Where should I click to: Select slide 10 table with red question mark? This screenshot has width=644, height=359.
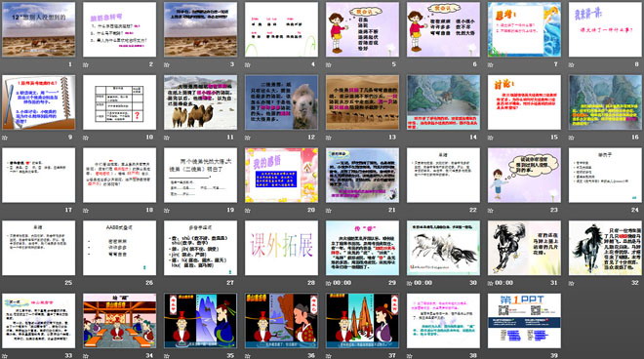pos(119,101)
